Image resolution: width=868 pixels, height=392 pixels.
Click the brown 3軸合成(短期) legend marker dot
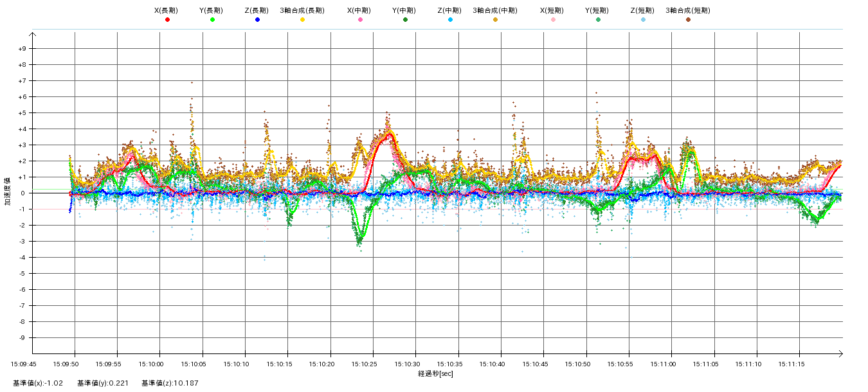coord(688,20)
